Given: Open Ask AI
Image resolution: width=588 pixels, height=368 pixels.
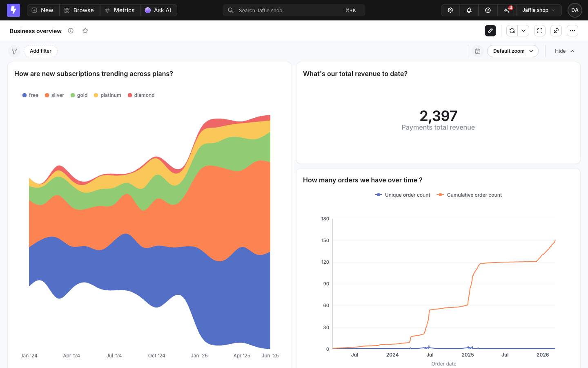Looking at the screenshot, I should [x=158, y=10].
